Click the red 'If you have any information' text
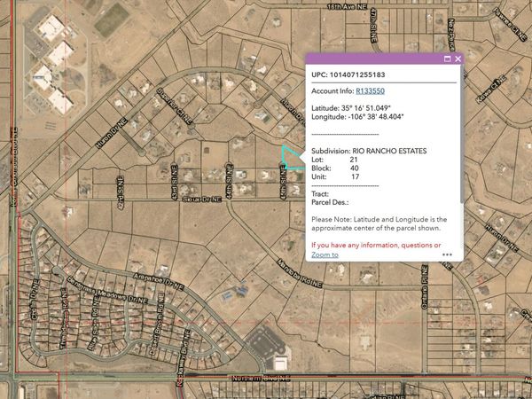This screenshot has height=399, width=532. (x=376, y=245)
